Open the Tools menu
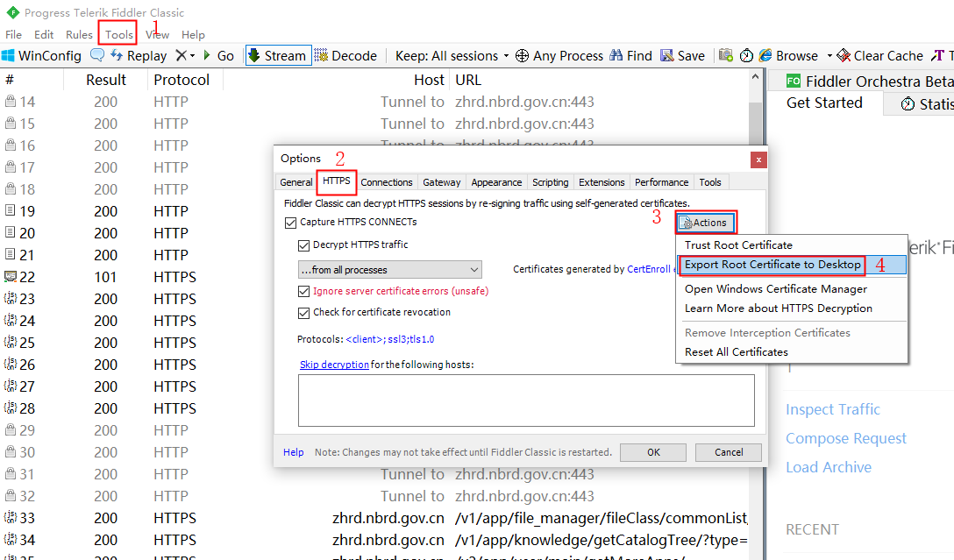Viewport: 954px width, 560px height. pyautogui.click(x=118, y=35)
